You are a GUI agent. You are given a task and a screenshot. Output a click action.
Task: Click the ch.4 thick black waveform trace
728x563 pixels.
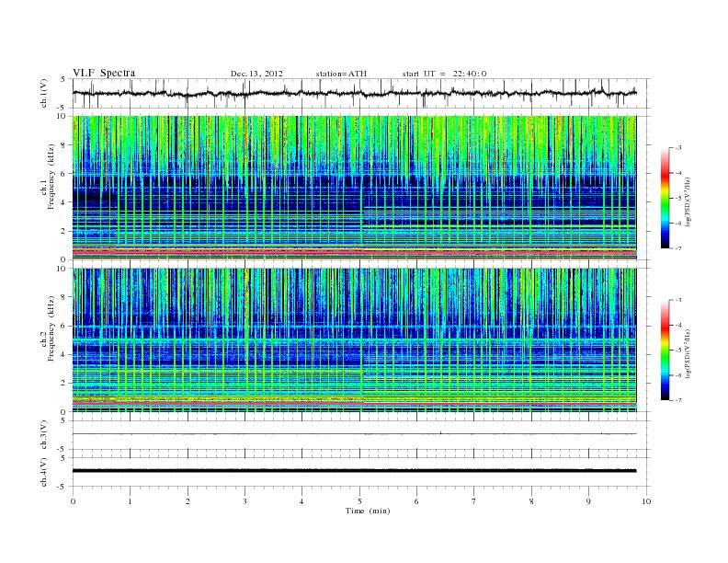354,471
